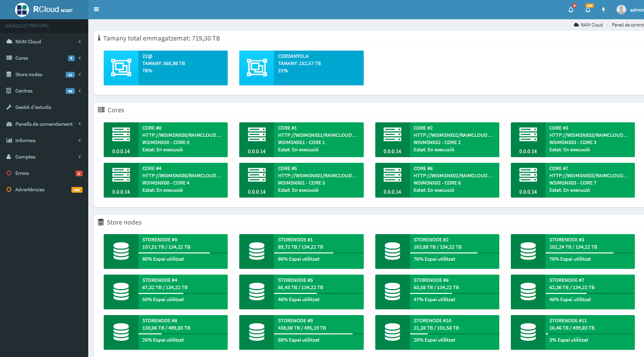Image resolution: width=644 pixels, height=357 pixels.
Task: Click the lightning bolt icon in header
Action: pyautogui.click(x=603, y=10)
